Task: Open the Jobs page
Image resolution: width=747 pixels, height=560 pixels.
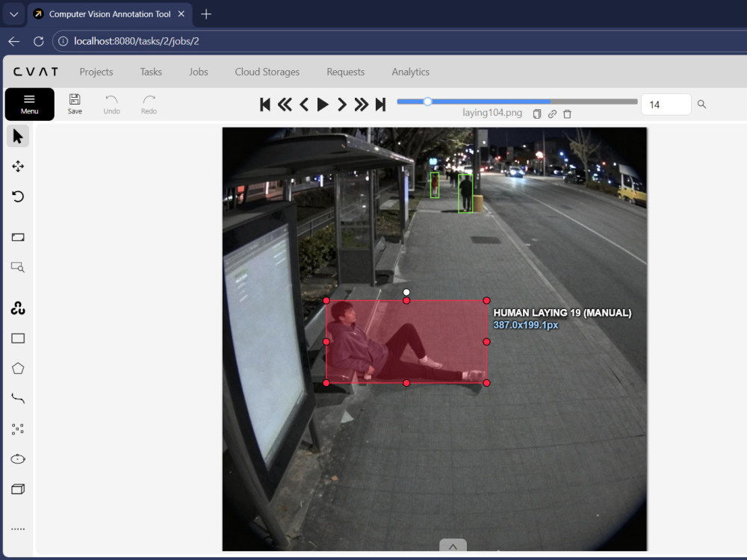Action: coord(198,72)
